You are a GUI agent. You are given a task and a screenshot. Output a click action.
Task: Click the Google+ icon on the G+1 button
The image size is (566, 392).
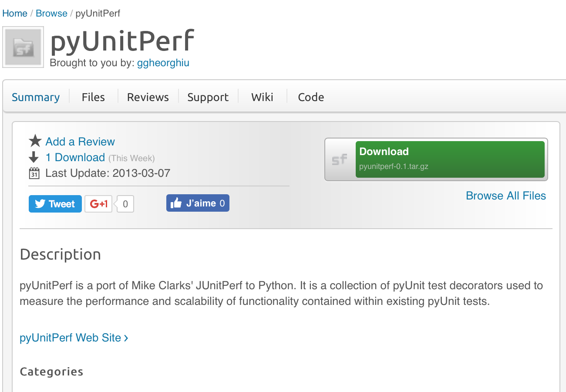coord(98,203)
